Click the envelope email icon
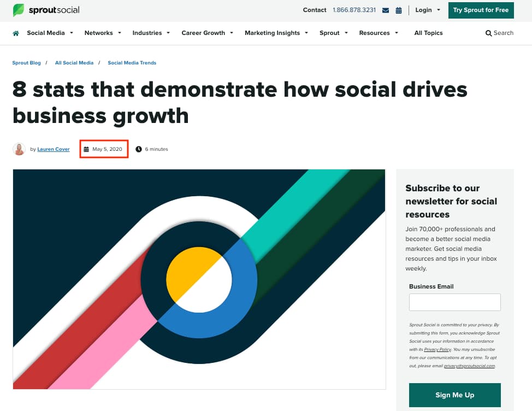The height and width of the screenshot is (411, 532). click(x=386, y=10)
